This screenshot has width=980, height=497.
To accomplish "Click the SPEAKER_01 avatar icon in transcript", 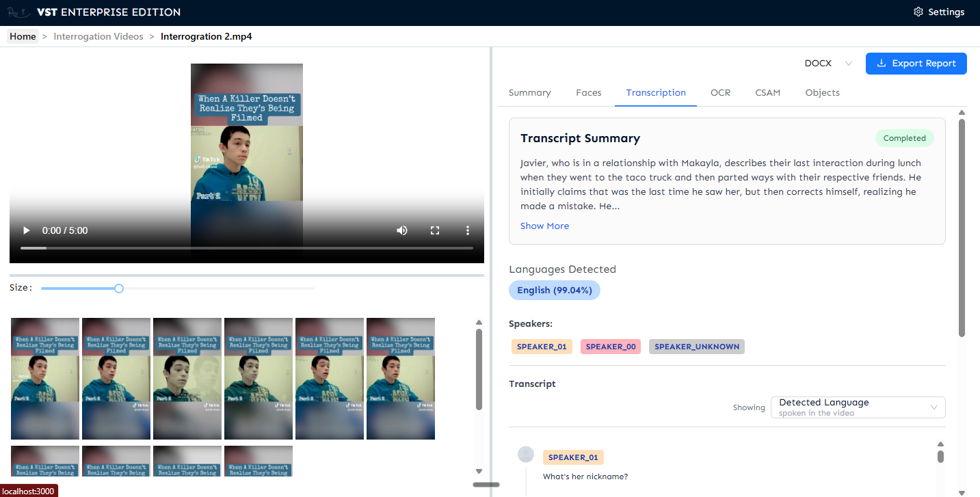I will (x=526, y=455).
